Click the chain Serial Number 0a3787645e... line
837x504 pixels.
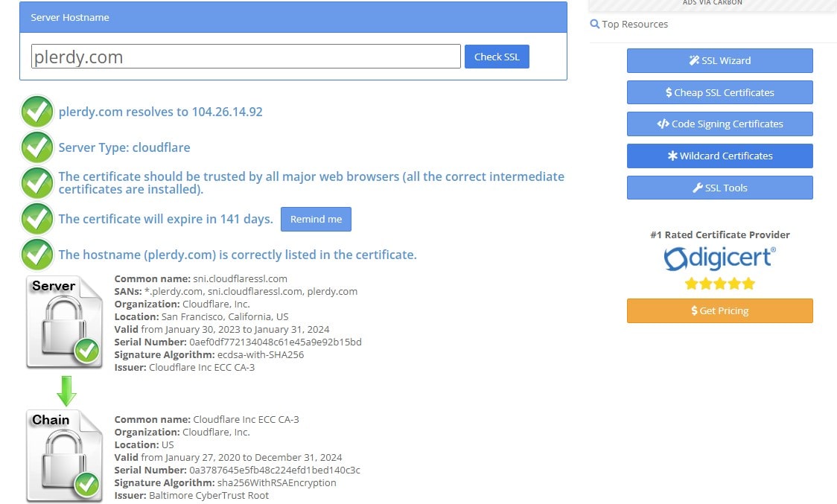pos(238,470)
